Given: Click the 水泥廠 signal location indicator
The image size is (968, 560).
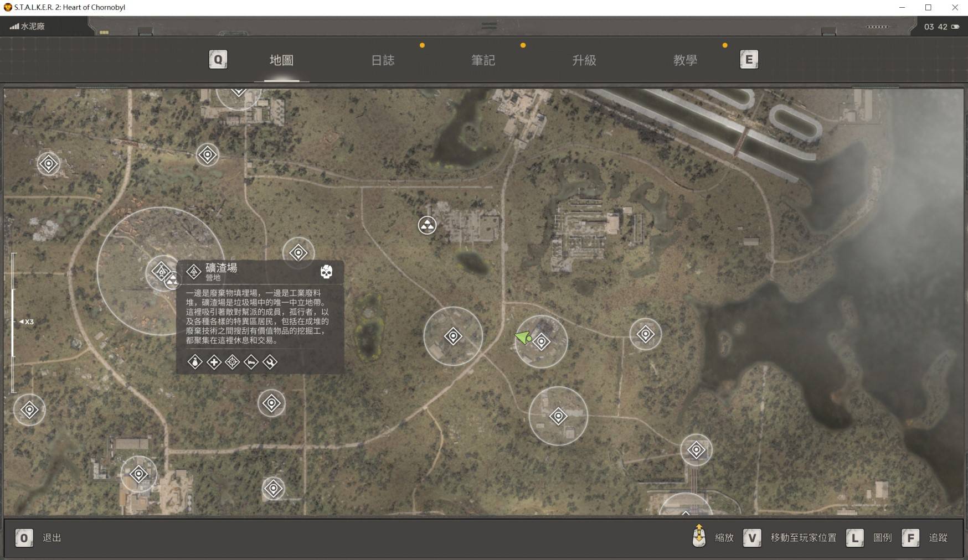Looking at the screenshot, I should tap(27, 26).
